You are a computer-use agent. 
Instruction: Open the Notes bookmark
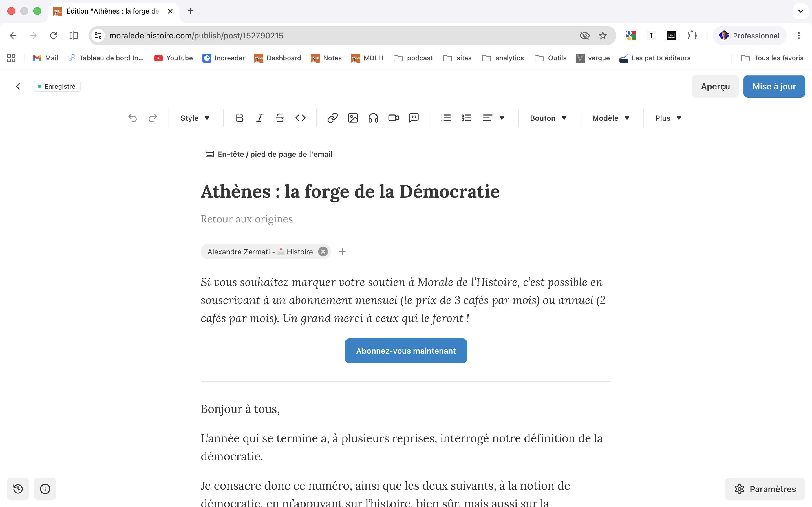click(326, 58)
